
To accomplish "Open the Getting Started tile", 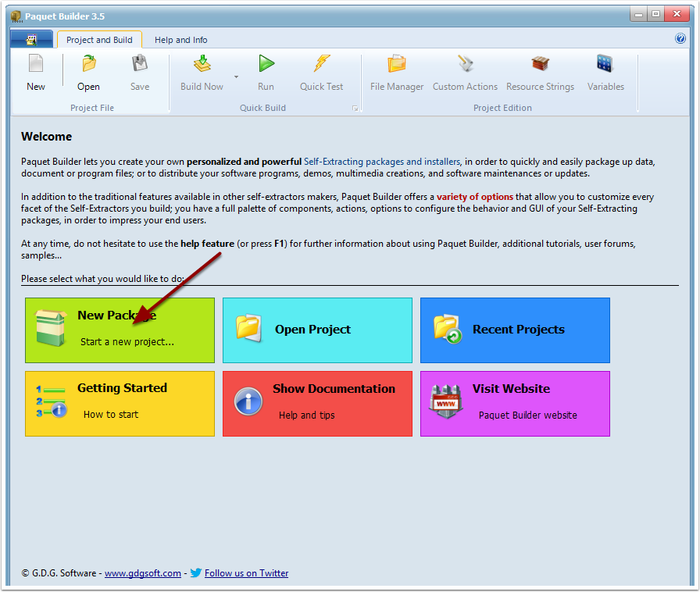I will 120,404.
